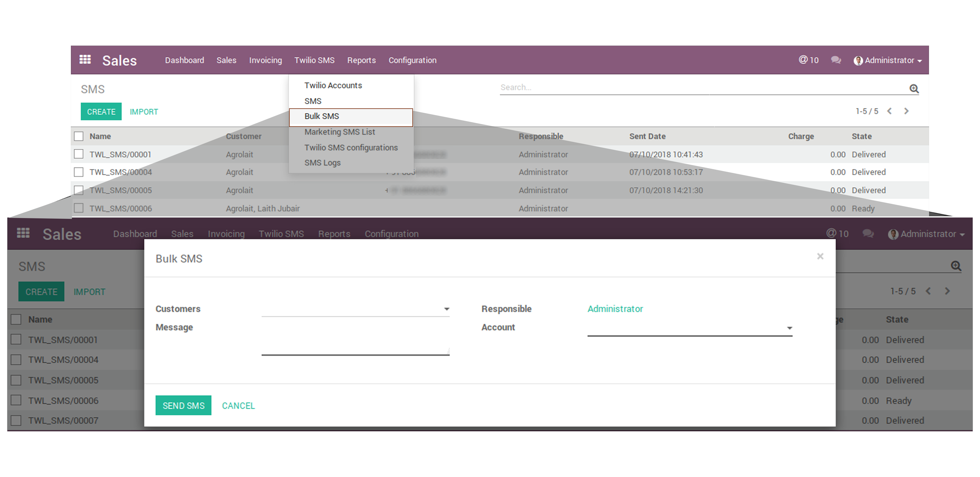
Task: Select Bulk SMS from the Twilio SMS menu
Action: pos(321,117)
